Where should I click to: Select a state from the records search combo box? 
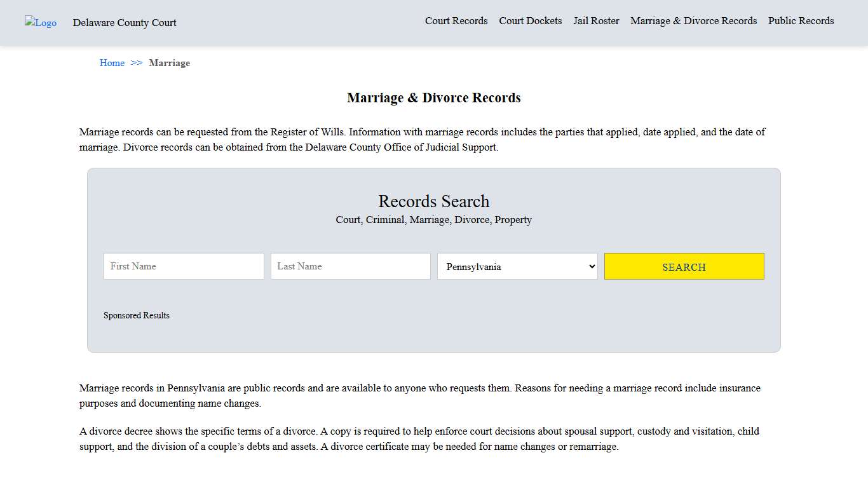click(x=517, y=266)
